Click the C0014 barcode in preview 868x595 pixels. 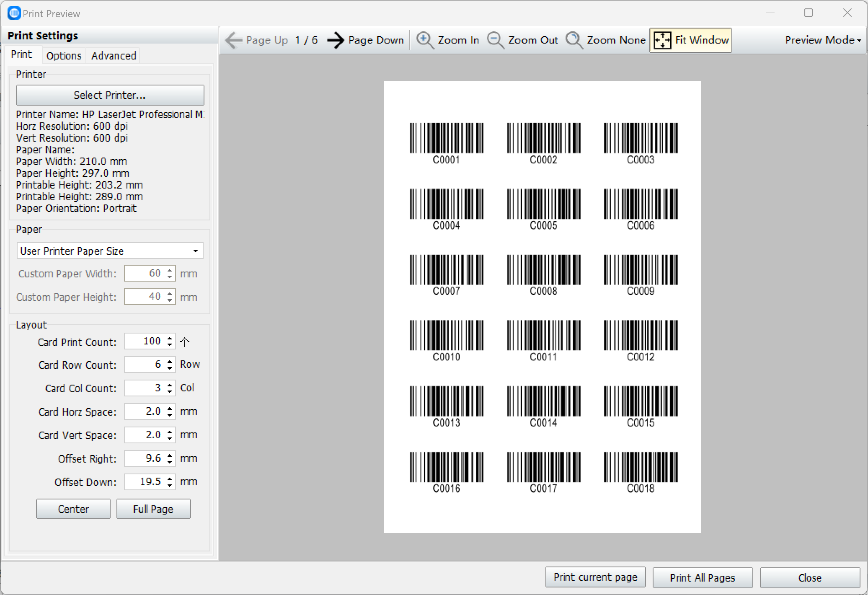click(x=544, y=406)
